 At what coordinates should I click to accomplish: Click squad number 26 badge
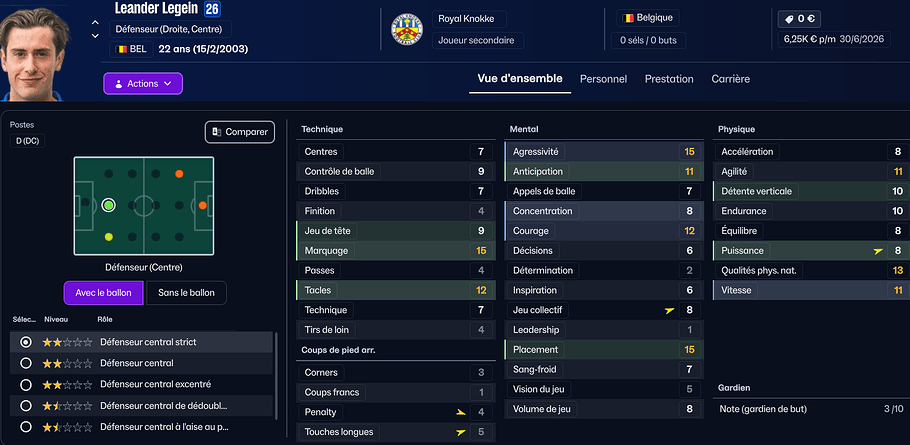(x=212, y=9)
